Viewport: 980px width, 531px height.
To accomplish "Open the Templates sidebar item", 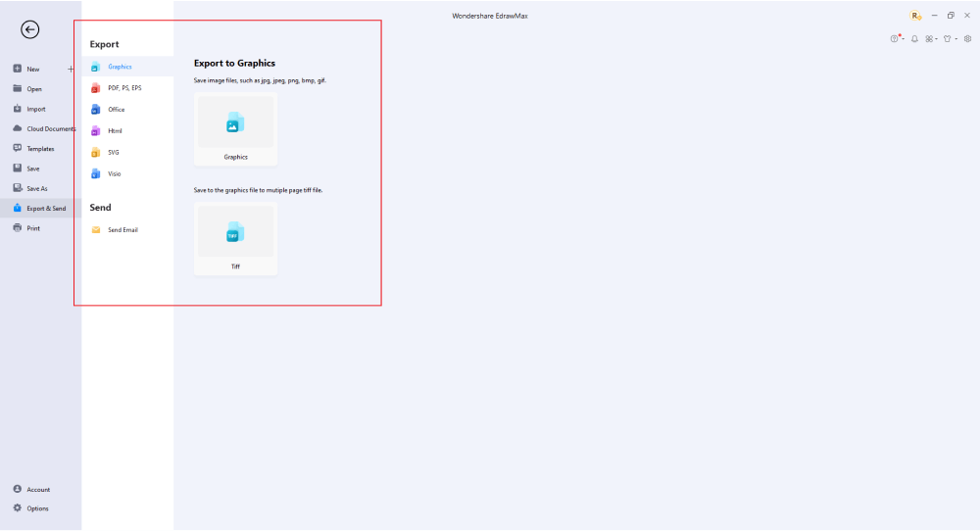I will 40,149.
